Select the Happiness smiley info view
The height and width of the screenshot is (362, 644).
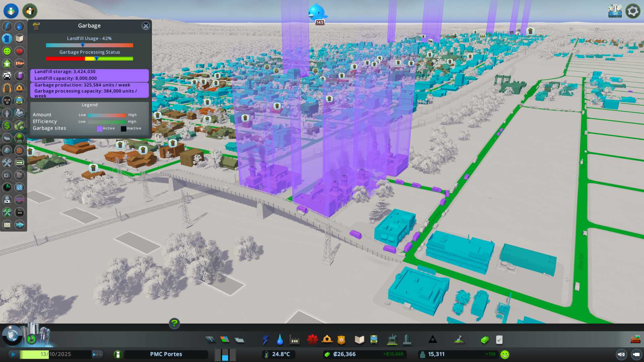click(x=7, y=51)
